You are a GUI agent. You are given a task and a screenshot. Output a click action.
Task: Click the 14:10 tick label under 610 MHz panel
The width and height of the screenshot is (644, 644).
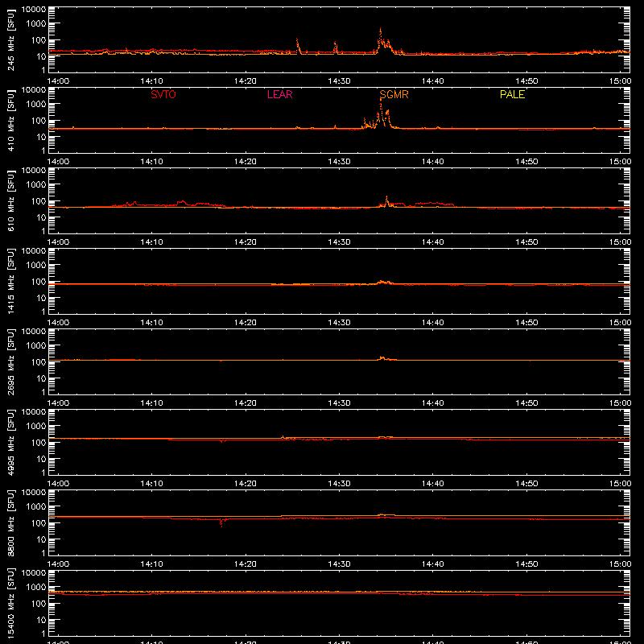[151, 242]
